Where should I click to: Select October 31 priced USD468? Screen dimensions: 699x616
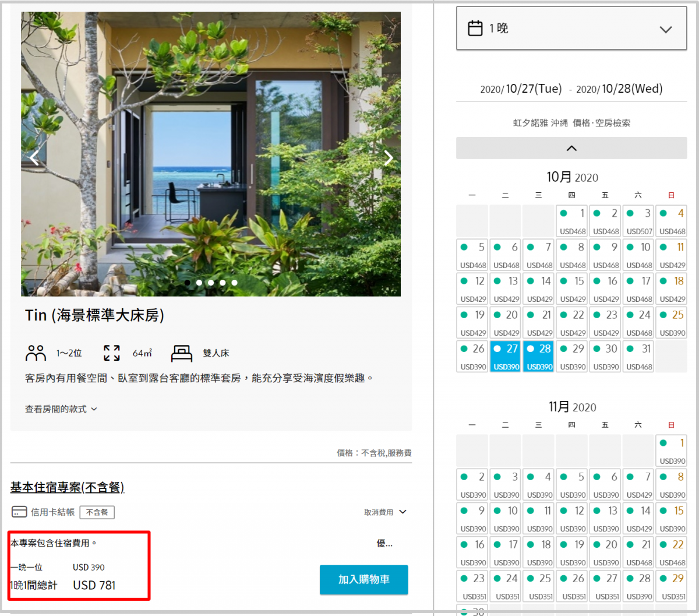tap(638, 356)
